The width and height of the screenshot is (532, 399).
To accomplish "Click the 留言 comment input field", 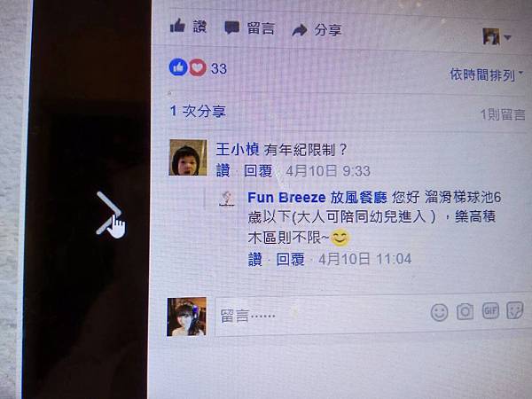I will [321, 315].
